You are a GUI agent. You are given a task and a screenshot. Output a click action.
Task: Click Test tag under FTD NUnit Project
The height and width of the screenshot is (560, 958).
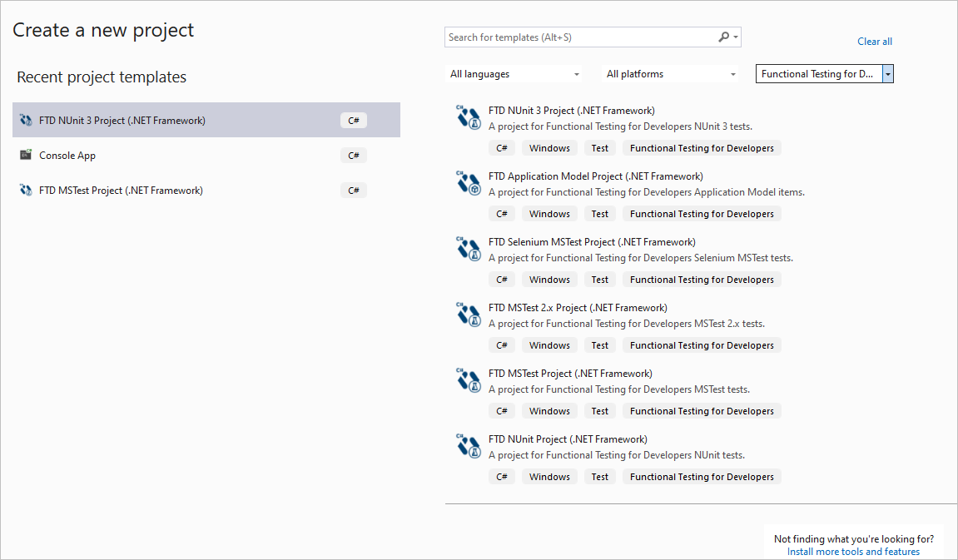(599, 477)
